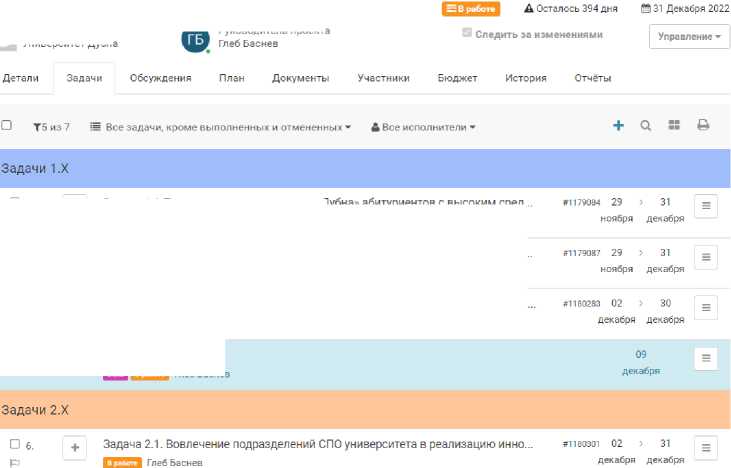Click the calendar 31 Декабря 2022 date
Screen dimensions: 731x468
(685, 8)
